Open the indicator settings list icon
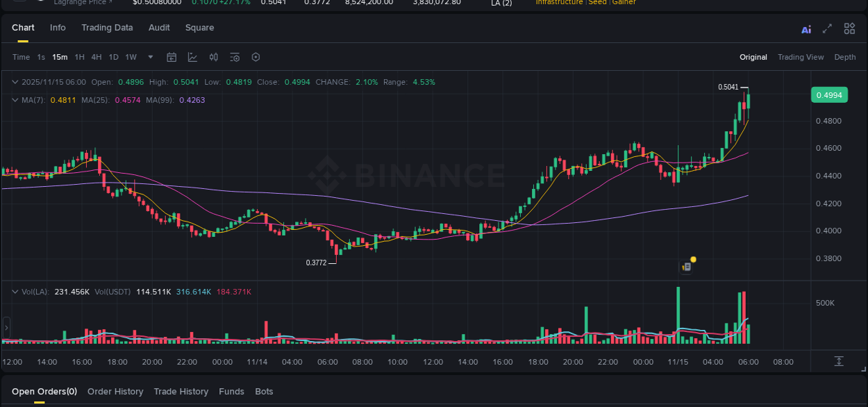Image resolution: width=868 pixels, height=407 pixels. (235, 57)
